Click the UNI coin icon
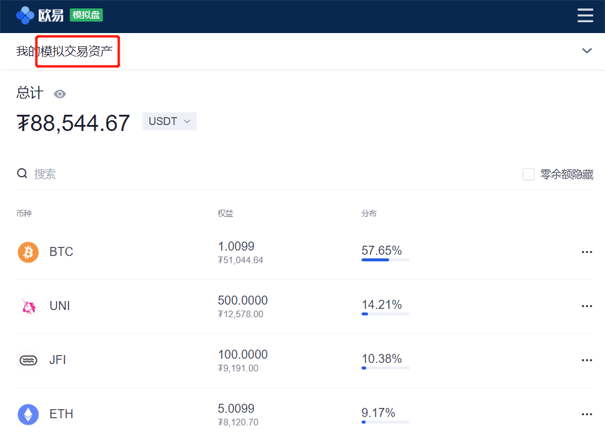Screen dimensions: 605x432 [x=28, y=306]
